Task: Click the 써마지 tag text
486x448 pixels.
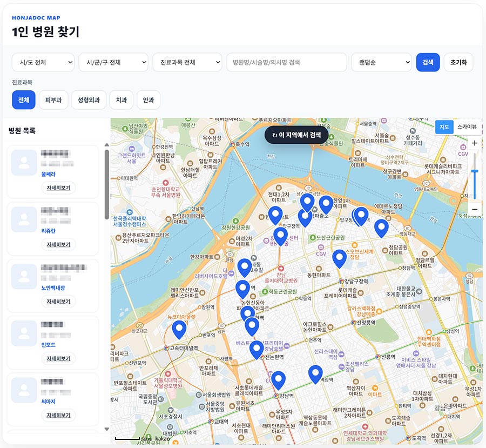Action: click(49, 402)
